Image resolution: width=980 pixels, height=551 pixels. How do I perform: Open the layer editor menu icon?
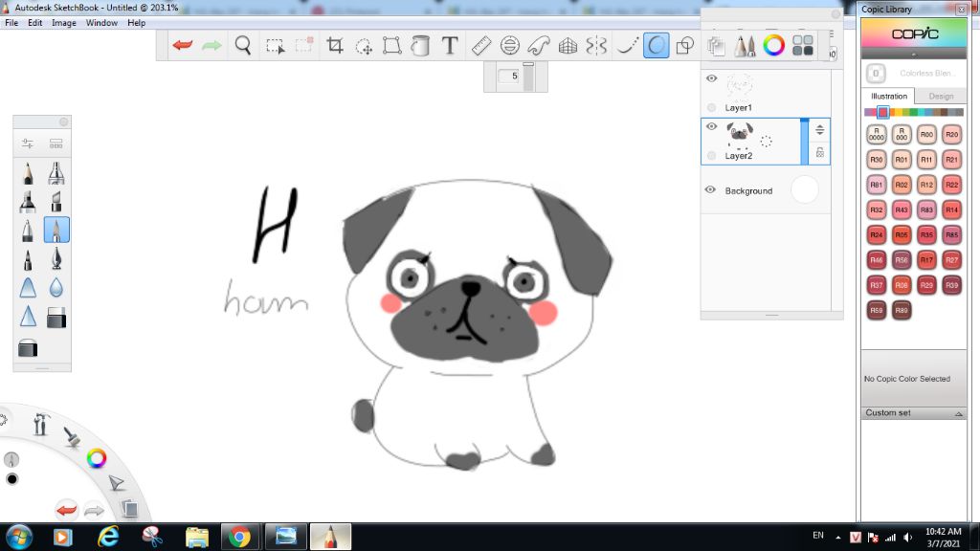click(x=832, y=33)
